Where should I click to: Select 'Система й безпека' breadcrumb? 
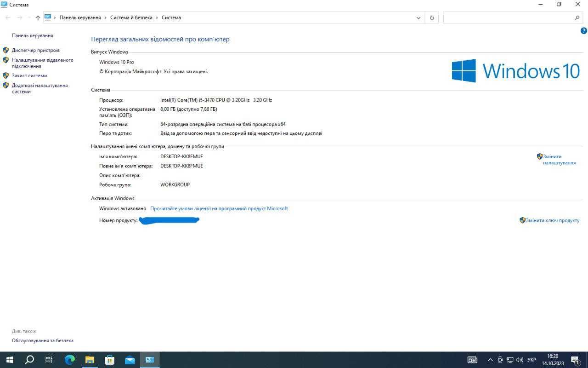[x=131, y=17]
